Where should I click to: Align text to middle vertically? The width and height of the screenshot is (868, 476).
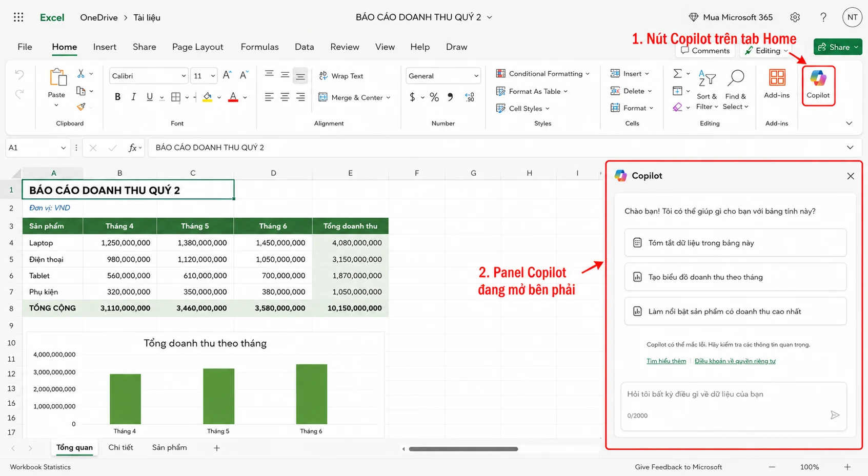[285, 75]
